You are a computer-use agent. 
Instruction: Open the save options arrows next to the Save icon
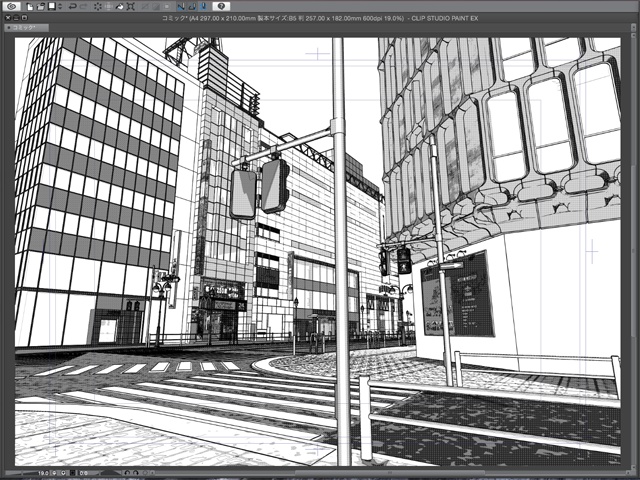pos(60,7)
